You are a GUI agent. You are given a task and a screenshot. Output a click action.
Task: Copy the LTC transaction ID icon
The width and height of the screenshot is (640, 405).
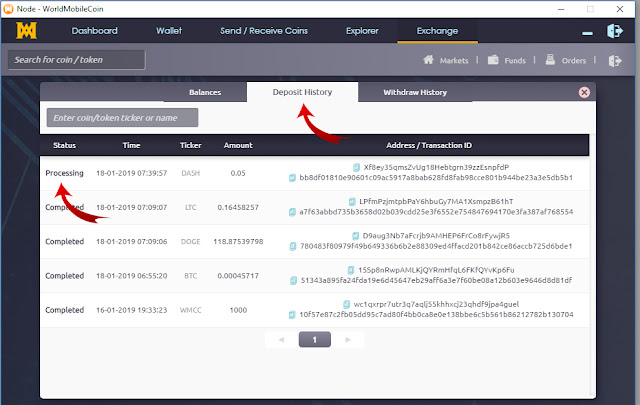pos(292,212)
